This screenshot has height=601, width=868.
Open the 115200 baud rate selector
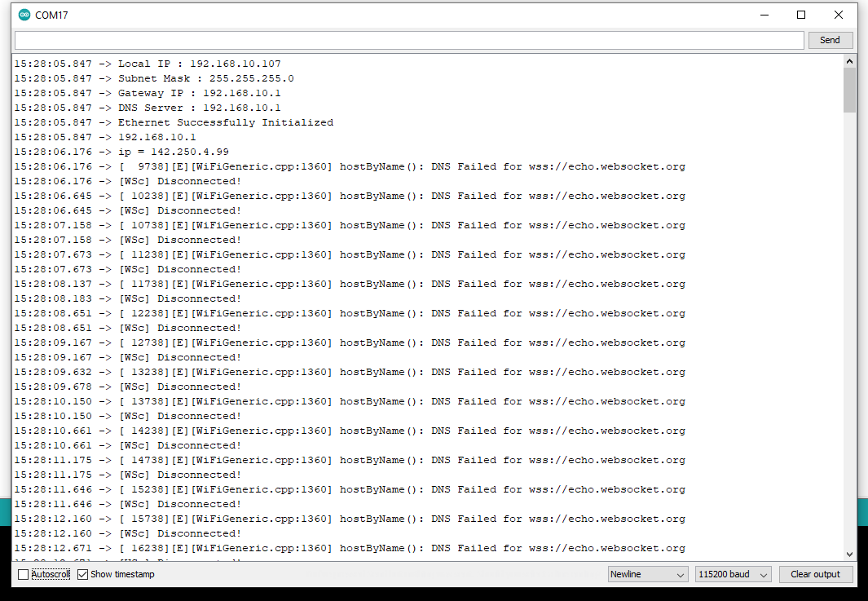point(731,574)
